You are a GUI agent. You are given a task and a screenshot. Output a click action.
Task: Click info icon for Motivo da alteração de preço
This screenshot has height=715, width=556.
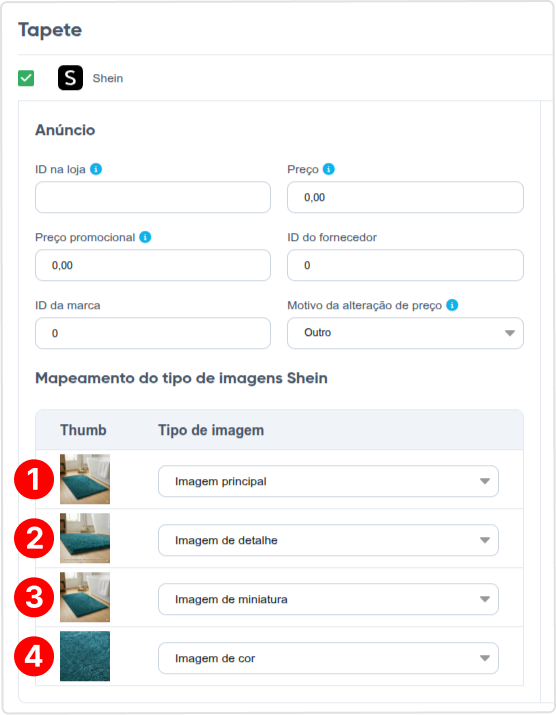coord(452,305)
